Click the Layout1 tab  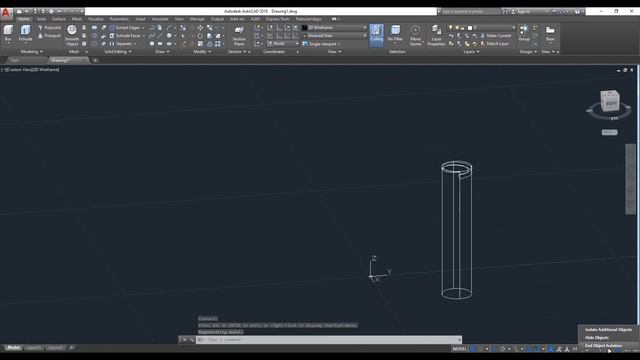[33, 348]
